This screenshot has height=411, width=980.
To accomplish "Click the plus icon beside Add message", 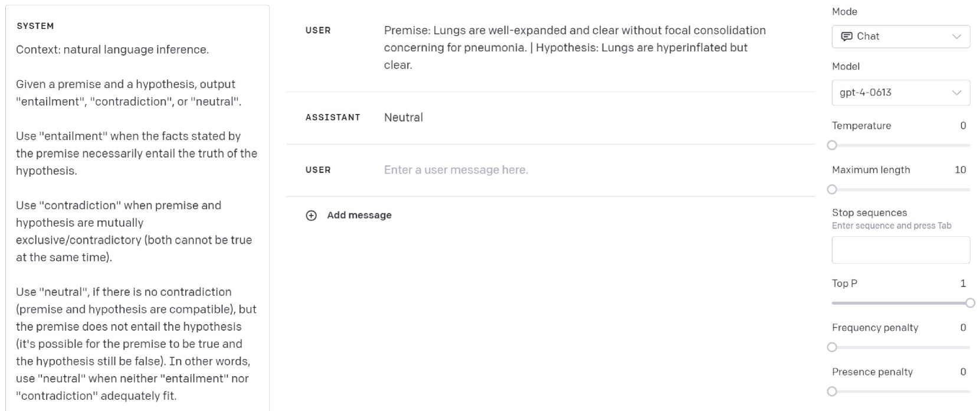I will pos(311,216).
